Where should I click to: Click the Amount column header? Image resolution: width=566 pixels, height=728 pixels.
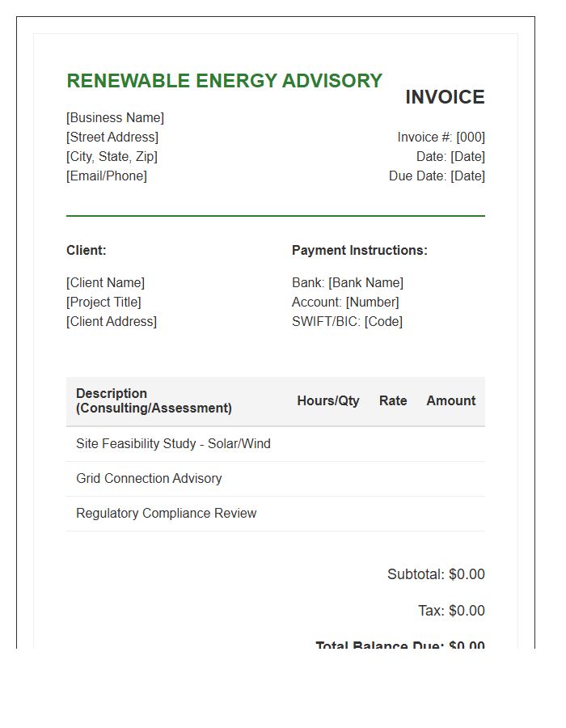click(x=451, y=400)
